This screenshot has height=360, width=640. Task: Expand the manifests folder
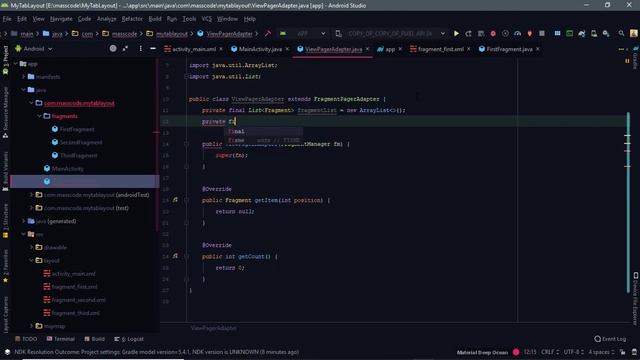24,76
